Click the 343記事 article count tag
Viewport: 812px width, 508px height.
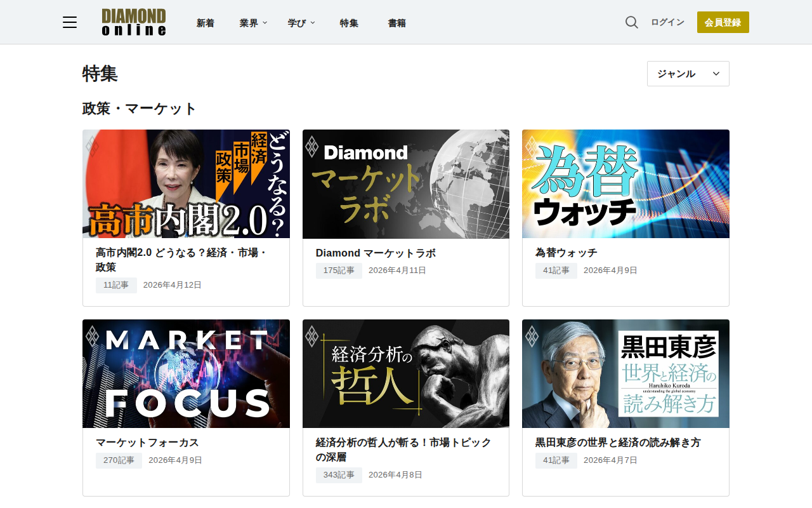coord(339,475)
